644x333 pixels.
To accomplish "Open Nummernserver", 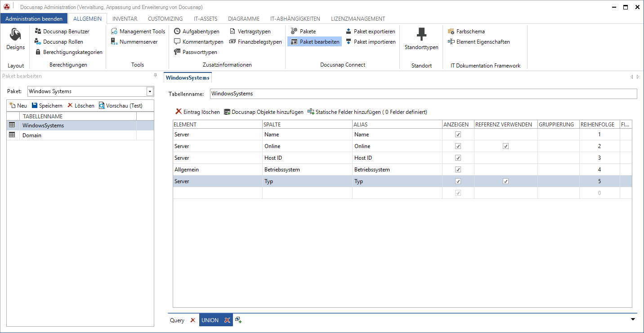I will pos(134,42).
